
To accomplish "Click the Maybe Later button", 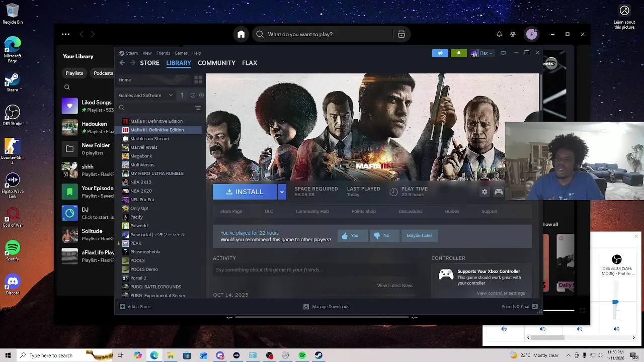I will [420, 236].
